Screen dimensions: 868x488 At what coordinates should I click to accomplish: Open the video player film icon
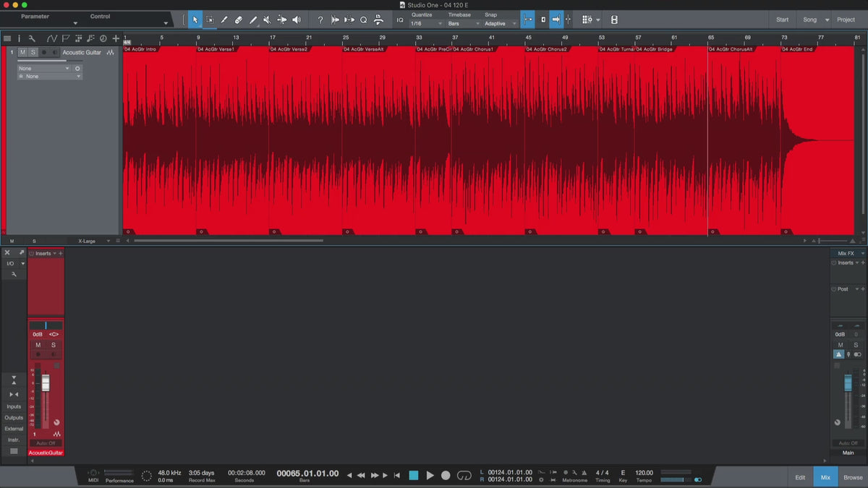point(614,20)
